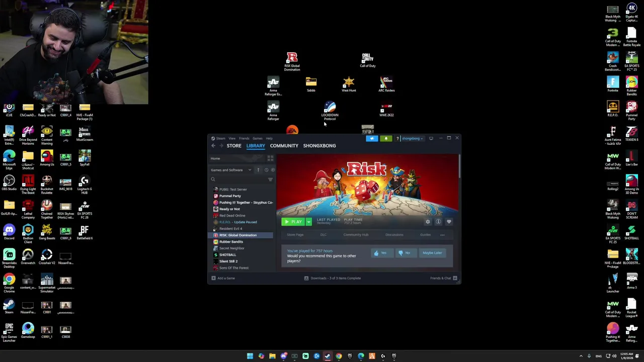Open RISK manage settings gear

(x=428, y=222)
